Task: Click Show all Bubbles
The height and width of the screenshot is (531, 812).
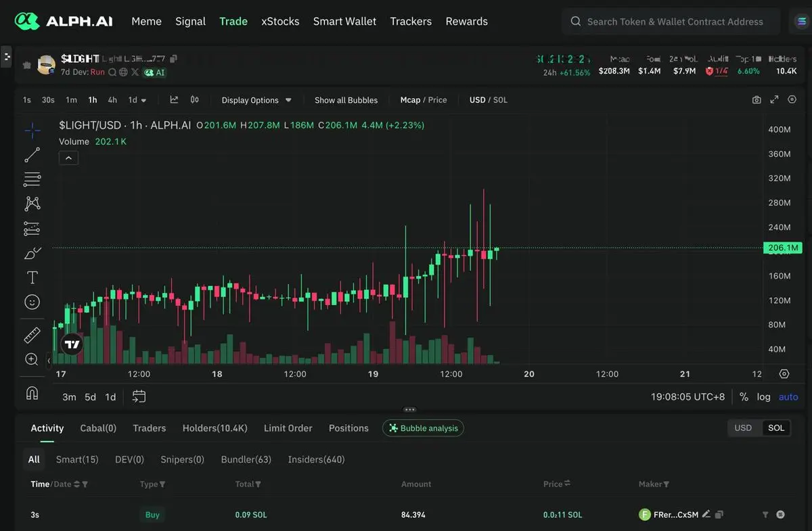Action: [346, 100]
